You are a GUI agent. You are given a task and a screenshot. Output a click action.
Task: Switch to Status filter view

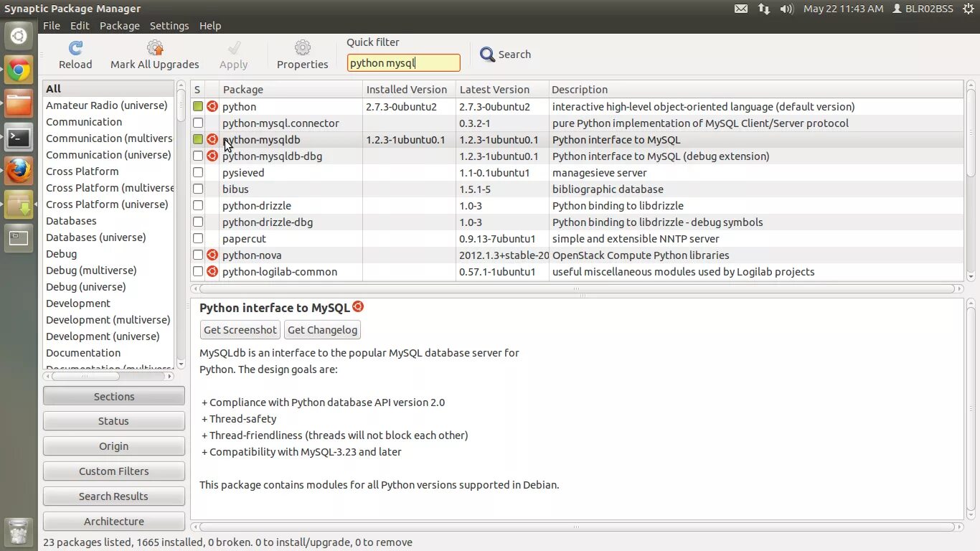(114, 421)
